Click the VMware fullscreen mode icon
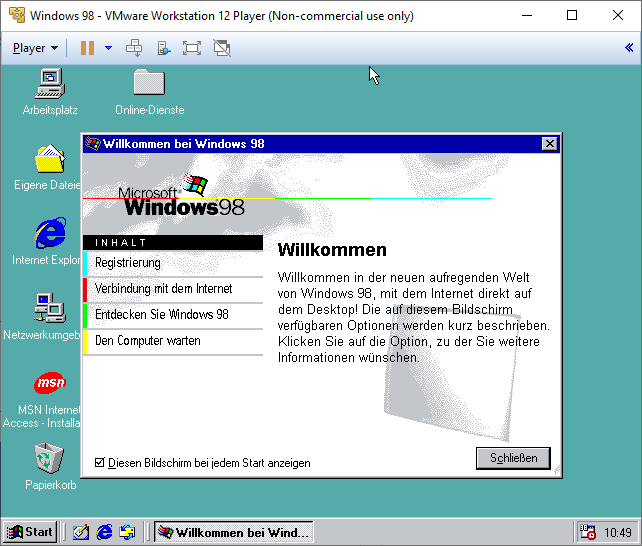642x546 pixels. click(192, 48)
